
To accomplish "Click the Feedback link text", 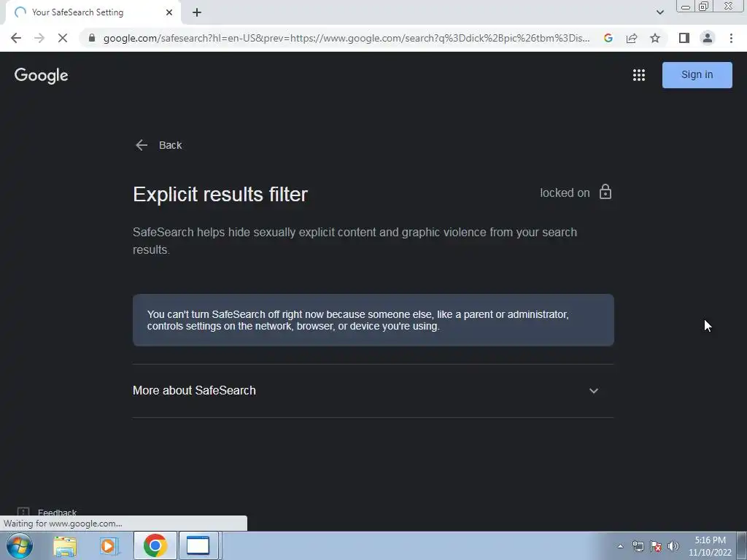I will point(57,512).
